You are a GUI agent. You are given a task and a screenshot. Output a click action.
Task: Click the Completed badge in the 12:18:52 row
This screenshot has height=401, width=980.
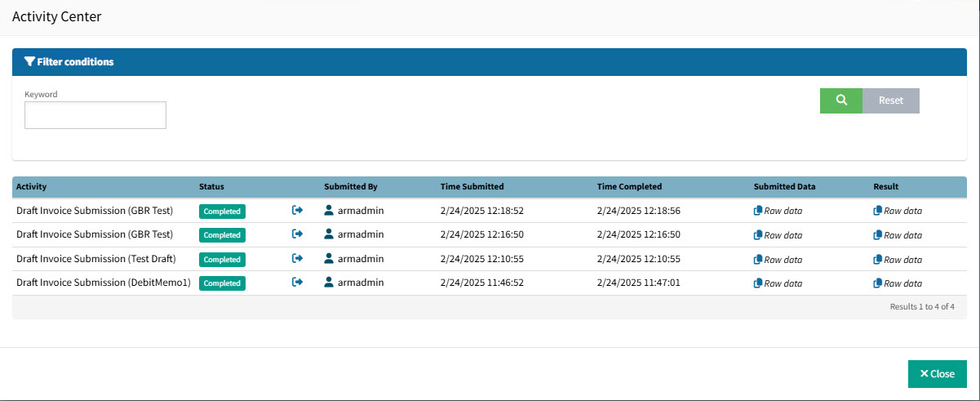coord(222,212)
